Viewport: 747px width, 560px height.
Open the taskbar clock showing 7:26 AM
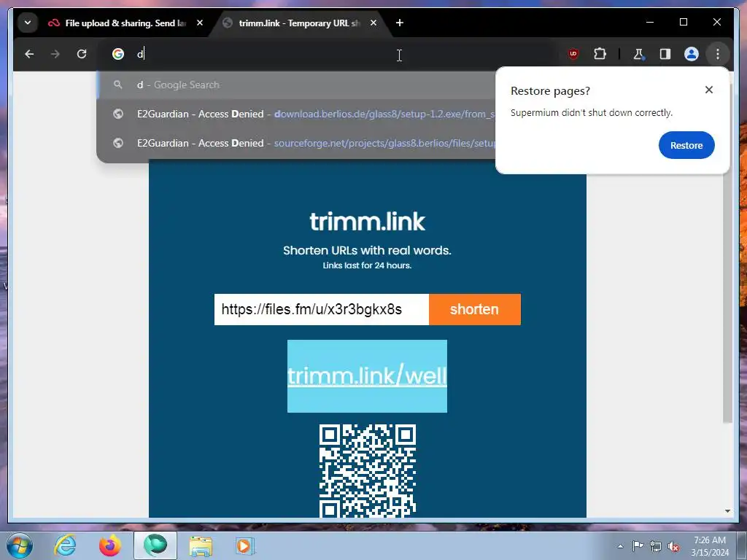[x=710, y=546]
